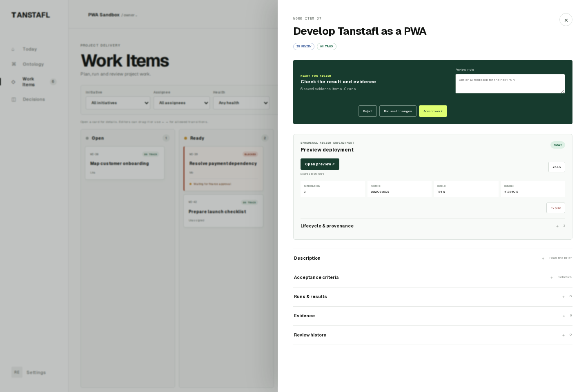588x392 pixels.
Task: Click the Expire button
Action: (556, 208)
